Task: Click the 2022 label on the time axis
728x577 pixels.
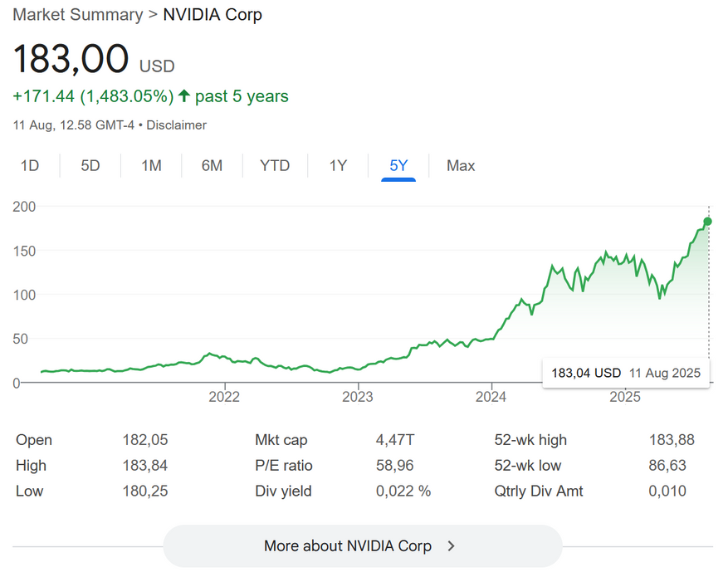Action: coord(224,397)
